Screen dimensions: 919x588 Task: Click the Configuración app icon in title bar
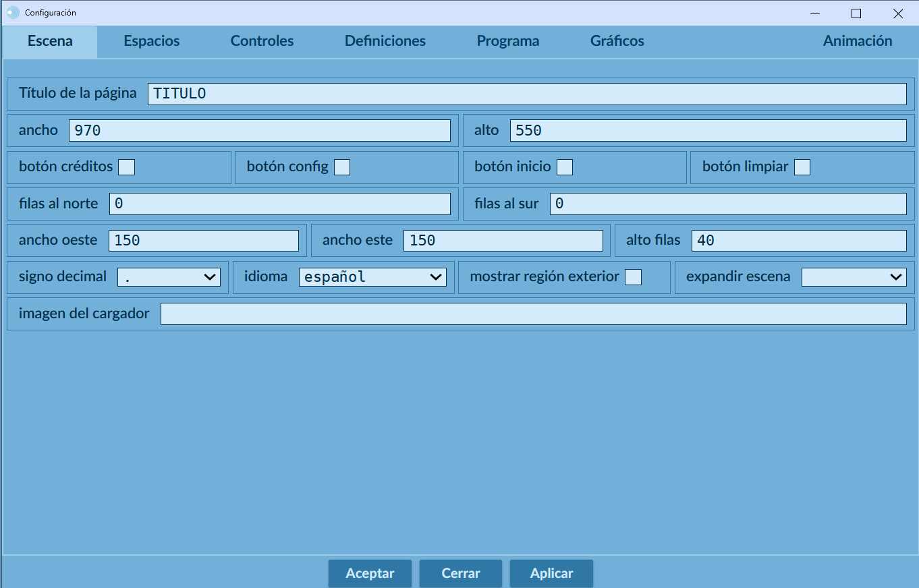tap(13, 13)
